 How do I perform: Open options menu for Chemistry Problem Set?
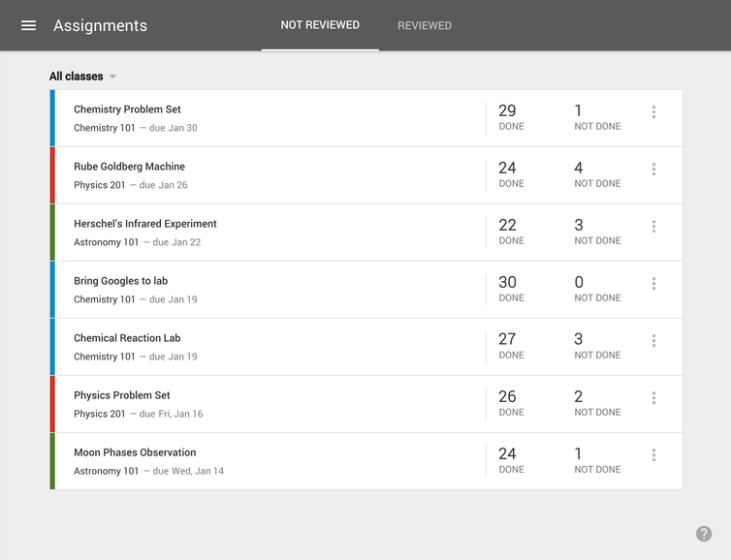[x=653, y=112]
